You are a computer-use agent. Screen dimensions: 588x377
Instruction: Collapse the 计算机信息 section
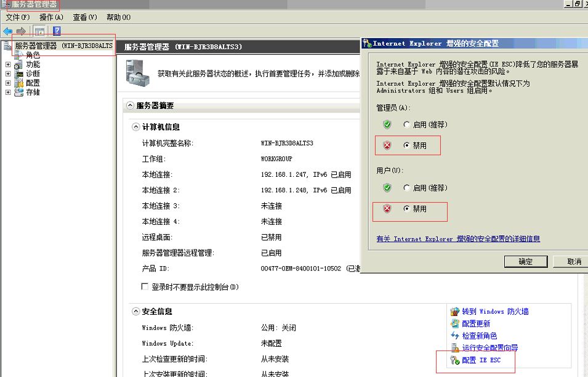(135, 127)
